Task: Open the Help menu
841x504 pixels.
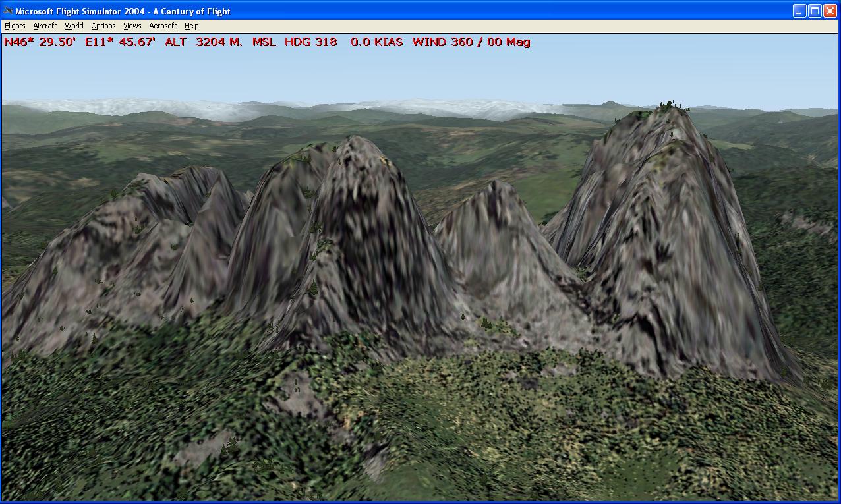Action: pos(191,26)
